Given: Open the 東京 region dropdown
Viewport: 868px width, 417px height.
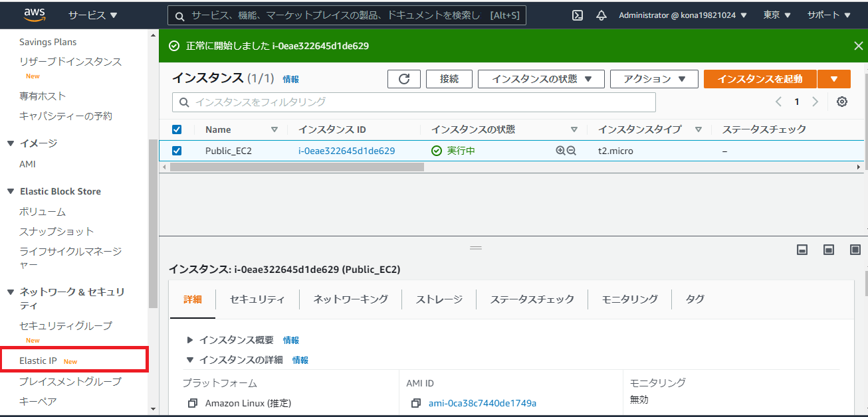Looking at the screenshot, I should pos(777,15).
